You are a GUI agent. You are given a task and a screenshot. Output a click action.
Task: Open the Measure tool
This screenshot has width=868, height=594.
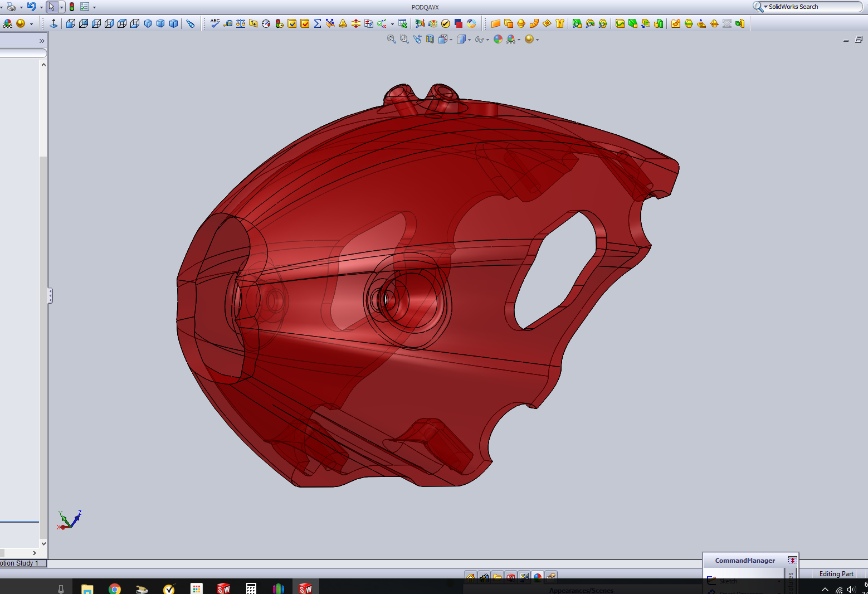coord(228,23)
